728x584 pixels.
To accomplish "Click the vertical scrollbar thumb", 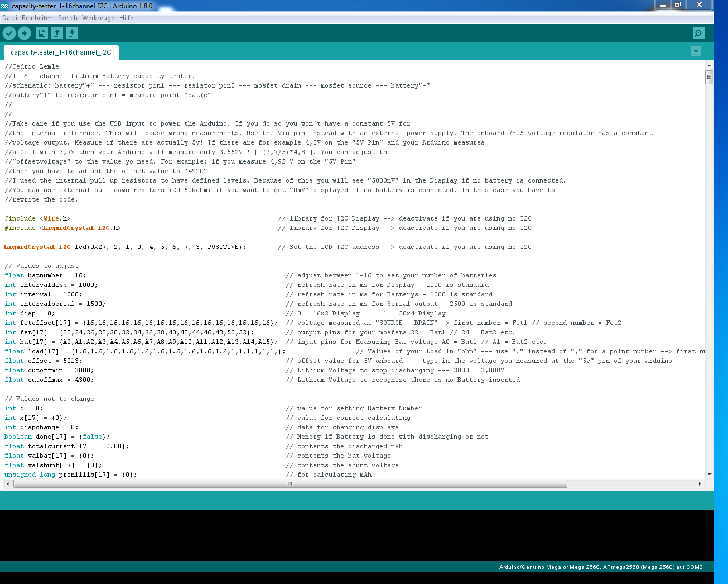I will pyautogui.click(x=710, y=77).
